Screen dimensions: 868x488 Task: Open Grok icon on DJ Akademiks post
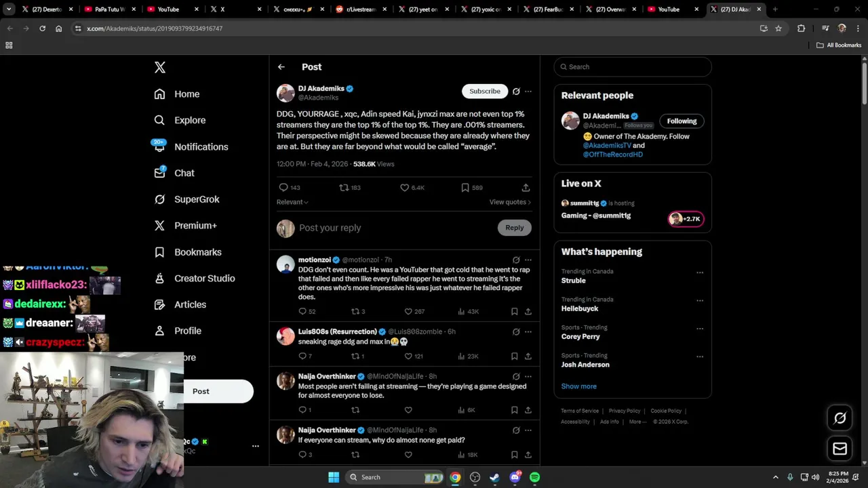516,91
